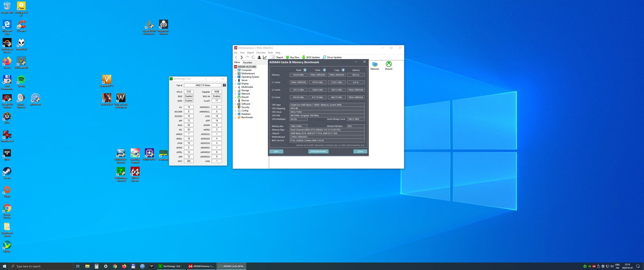This screenshot has height=270, width=644.
Task: Select the iCUE desktop icon
Action: click(x=7, y=118)
